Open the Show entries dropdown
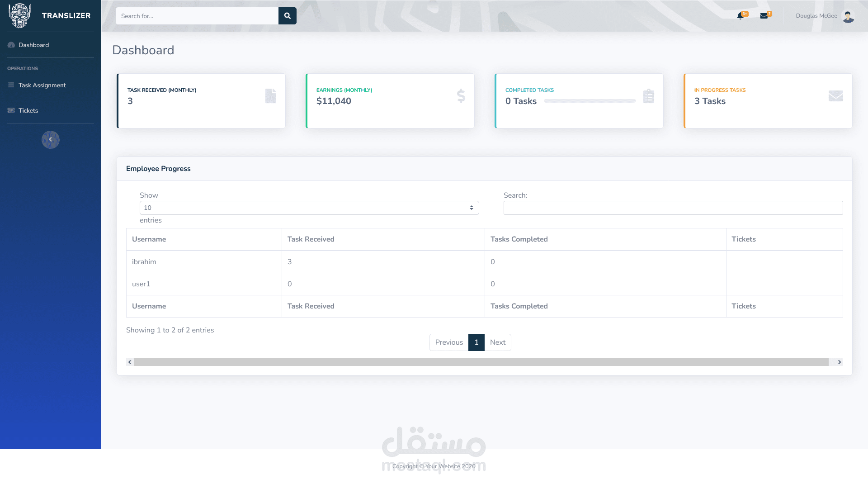Viewport: 868px width, 484px height. (x=309, y=208)
